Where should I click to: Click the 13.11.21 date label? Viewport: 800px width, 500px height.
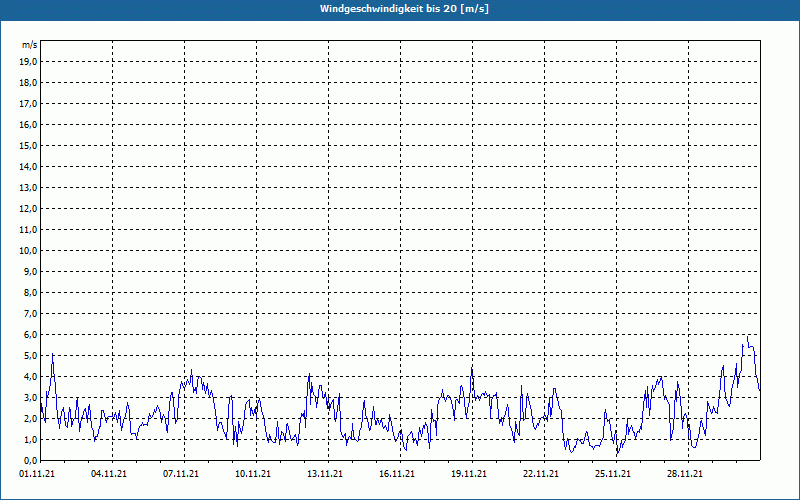pyautogui.click(x=325, y=474)
